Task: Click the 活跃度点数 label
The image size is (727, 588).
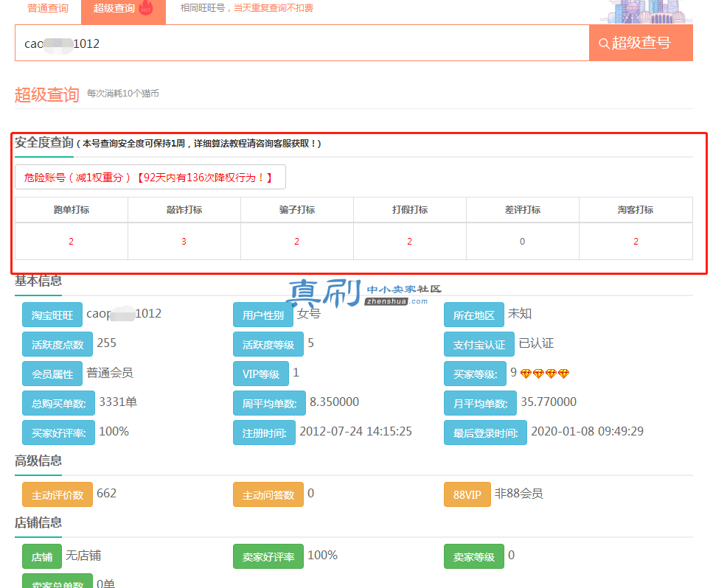Action: pos(58,344)
